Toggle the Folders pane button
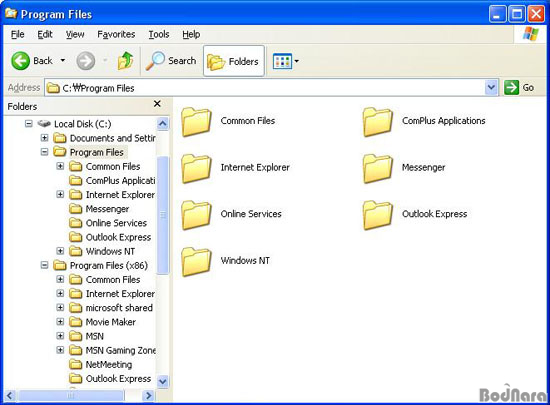Screen dimensions: 550x405 click(233, 61)
